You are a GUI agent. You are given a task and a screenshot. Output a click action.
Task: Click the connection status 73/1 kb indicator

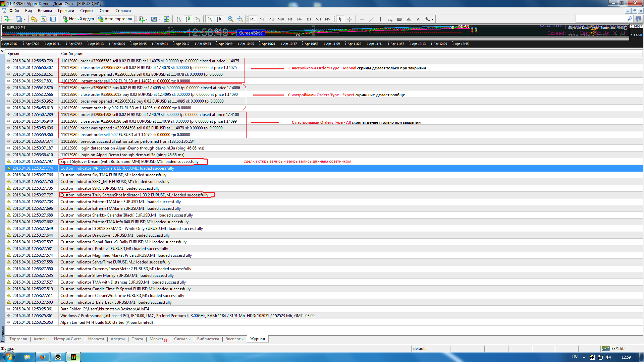pyautogui.click(x=613, y=349)
